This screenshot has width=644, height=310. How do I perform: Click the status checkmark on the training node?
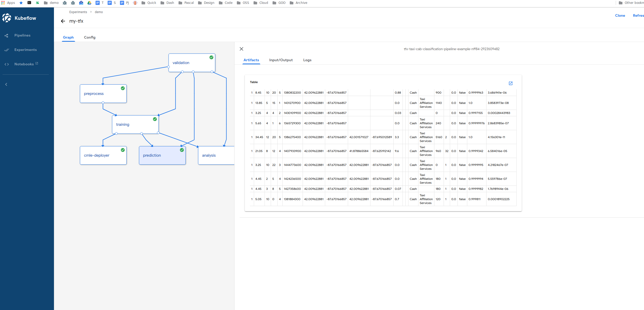click(155, 119)
